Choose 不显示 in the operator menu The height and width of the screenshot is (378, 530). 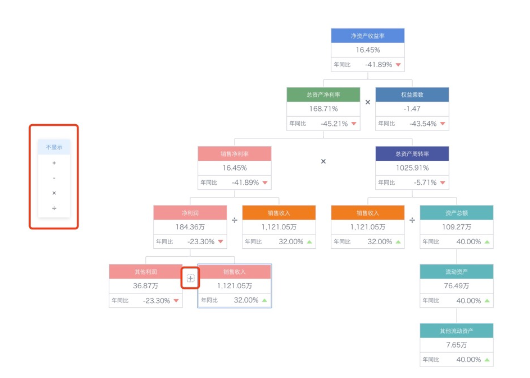(54, 147)
